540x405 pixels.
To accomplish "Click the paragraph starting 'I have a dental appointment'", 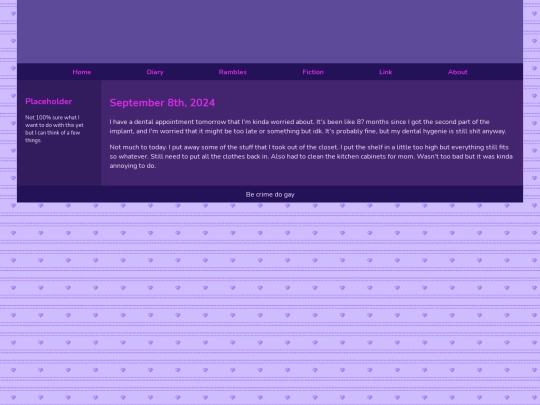I will coord(308,126).
